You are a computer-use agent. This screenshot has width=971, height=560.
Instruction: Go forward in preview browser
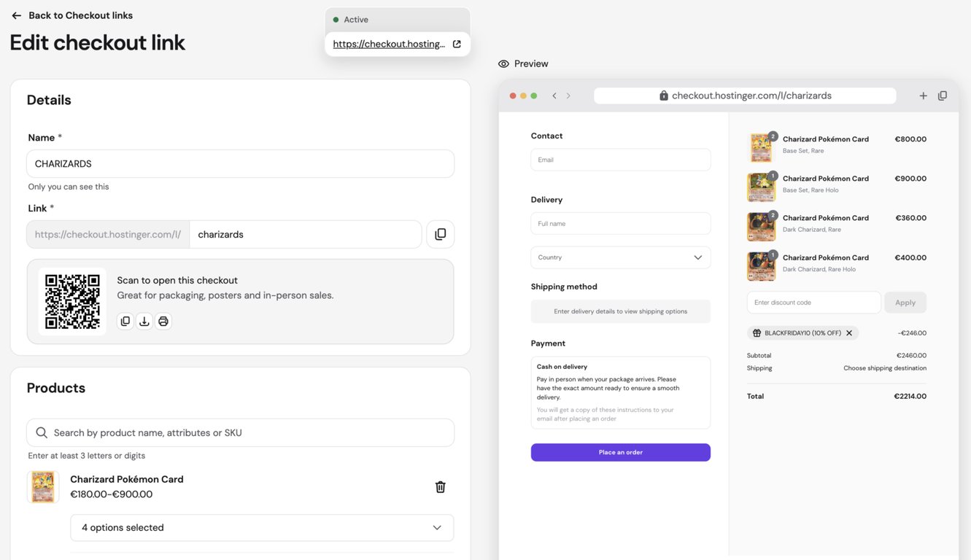[568, 96]
